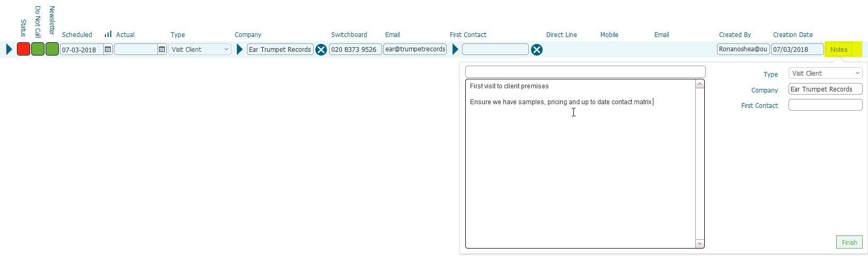Expand the Type dropdown in notes panel

(x=825, y=73)
